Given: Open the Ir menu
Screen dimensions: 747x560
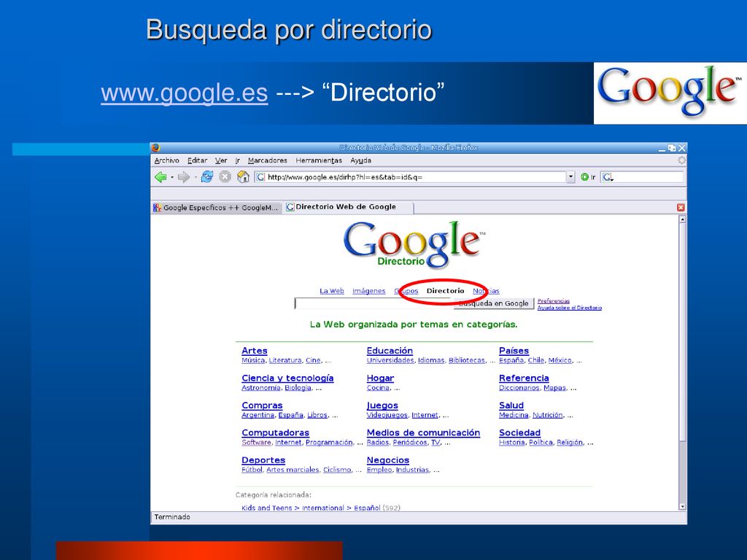Looking at the screenshot, I should coord(237,160).
